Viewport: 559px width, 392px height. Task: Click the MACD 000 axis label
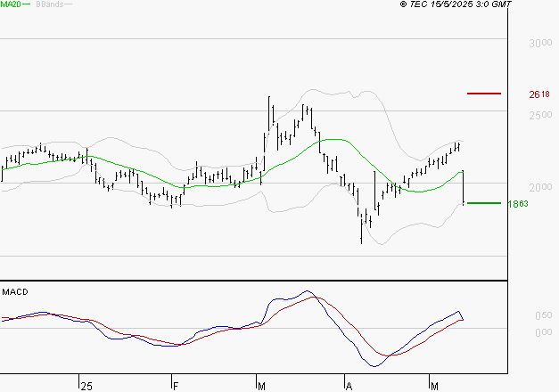pos(543,332)
